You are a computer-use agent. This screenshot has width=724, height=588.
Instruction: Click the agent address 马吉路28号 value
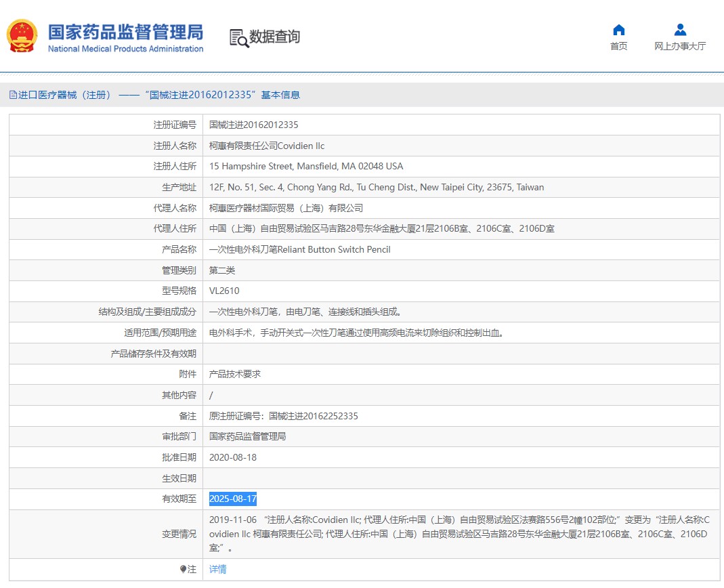(x=382, y=229)
